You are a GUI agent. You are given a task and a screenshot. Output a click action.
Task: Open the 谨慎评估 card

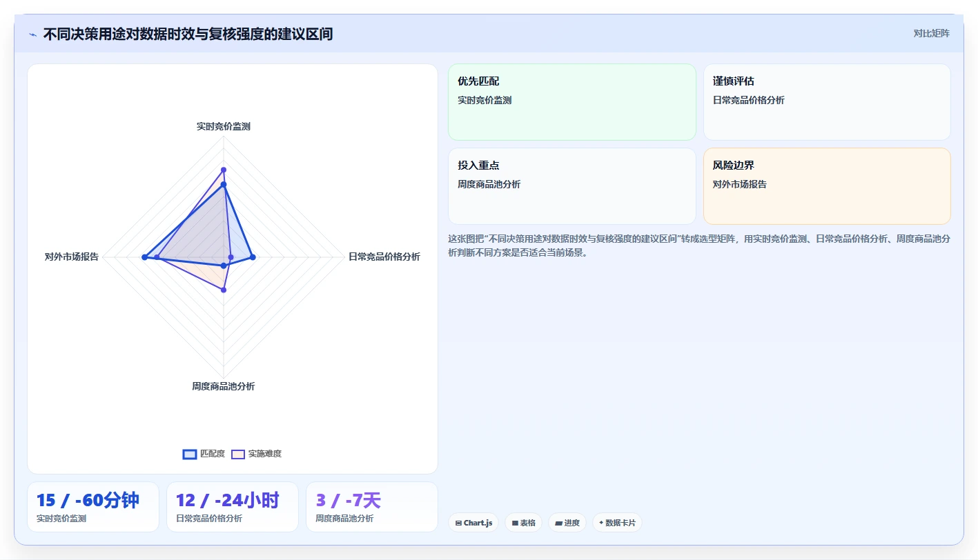827,102
